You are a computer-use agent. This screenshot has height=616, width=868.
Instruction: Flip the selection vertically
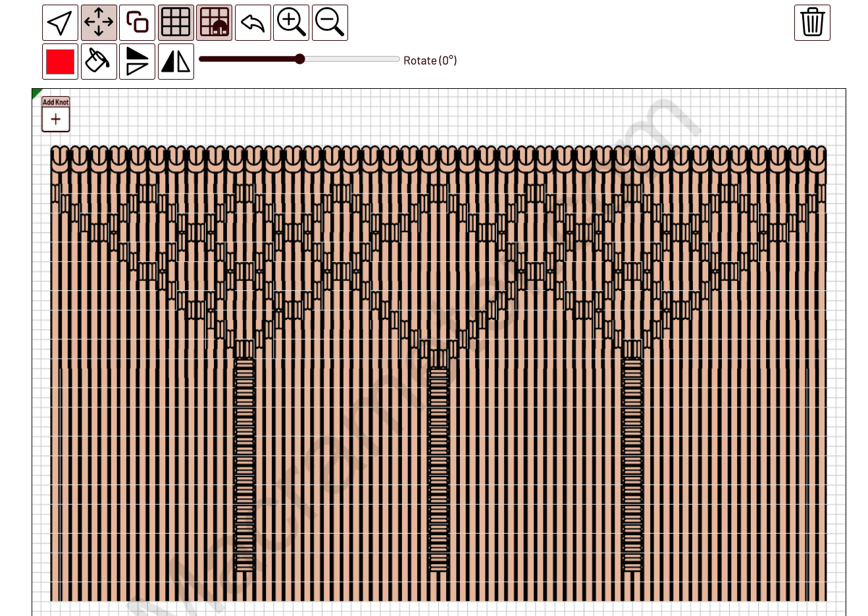137,61
